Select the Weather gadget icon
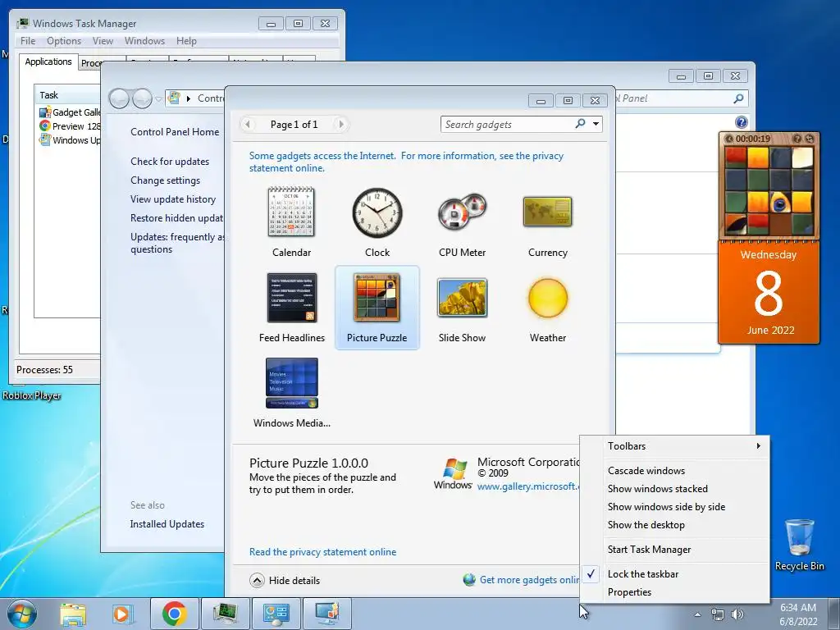 pyautogui.click(x=547, y=298)
